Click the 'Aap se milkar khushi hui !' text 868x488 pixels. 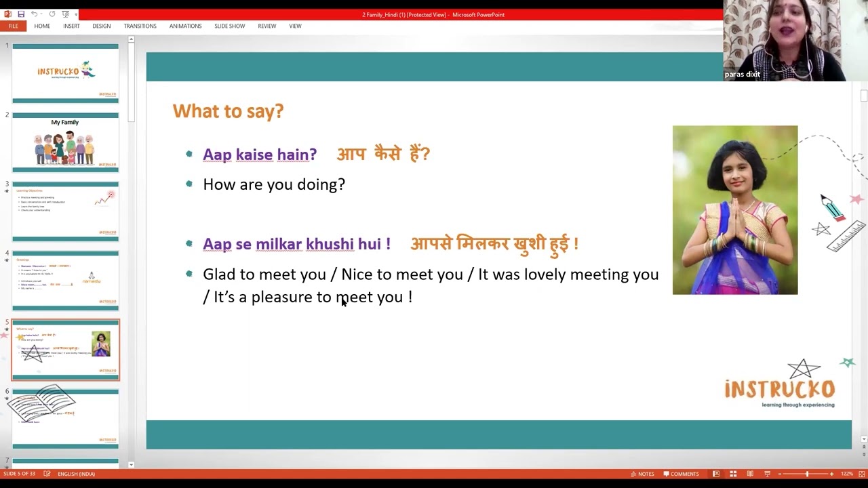pyautogui.click(x=296, y=244)
